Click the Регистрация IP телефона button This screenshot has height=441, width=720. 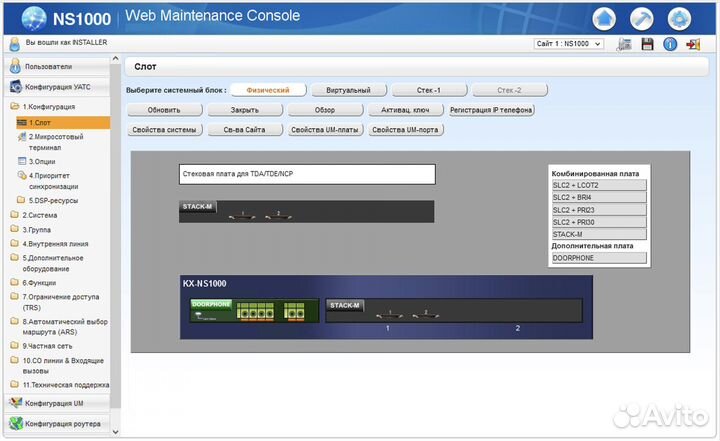click(491, 110)
